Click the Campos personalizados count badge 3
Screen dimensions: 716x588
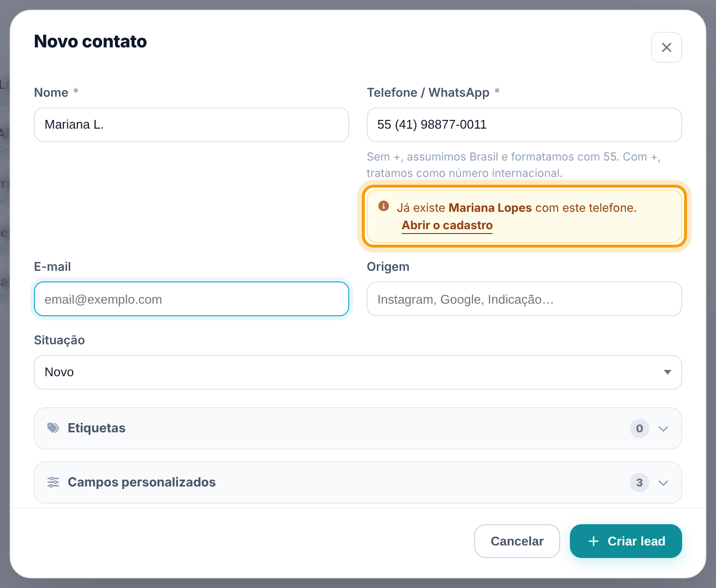click(640, 483)
